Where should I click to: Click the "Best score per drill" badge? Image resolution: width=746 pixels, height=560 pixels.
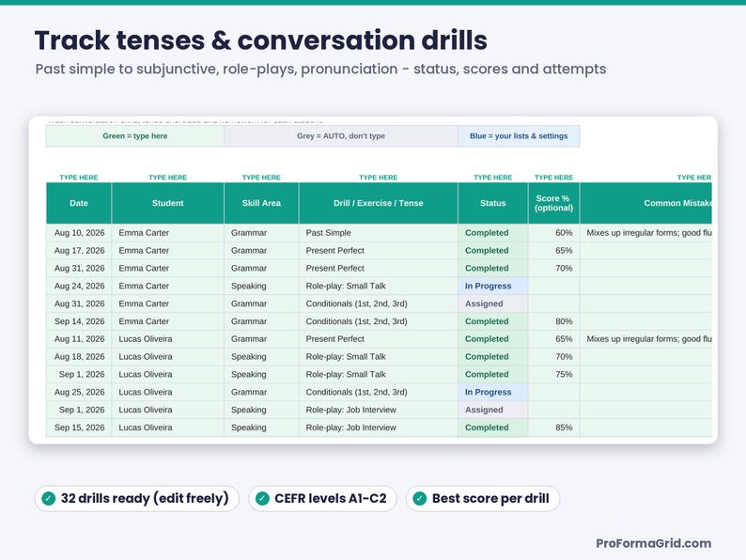point(483,499)
